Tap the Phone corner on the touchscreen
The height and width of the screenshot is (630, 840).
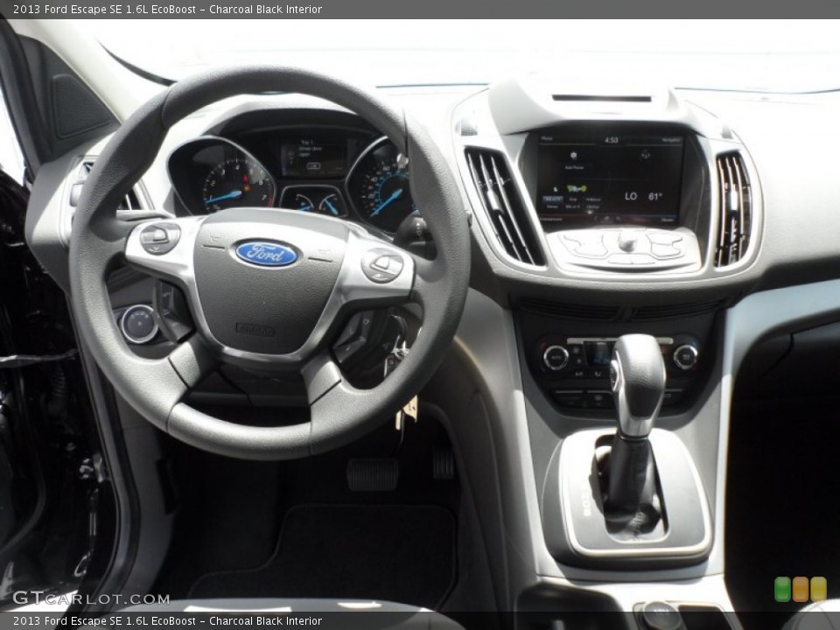pos(547,139)
